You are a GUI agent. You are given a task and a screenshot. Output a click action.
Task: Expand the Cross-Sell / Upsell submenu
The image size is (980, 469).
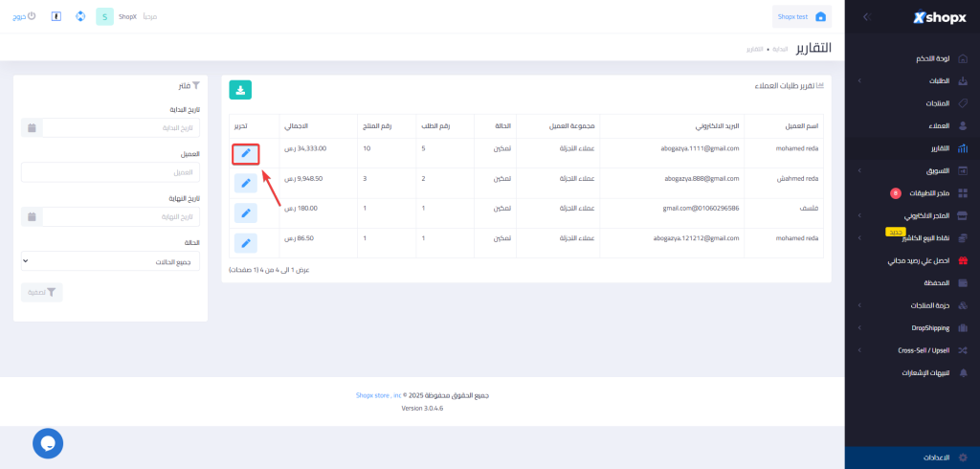(859, 350)
